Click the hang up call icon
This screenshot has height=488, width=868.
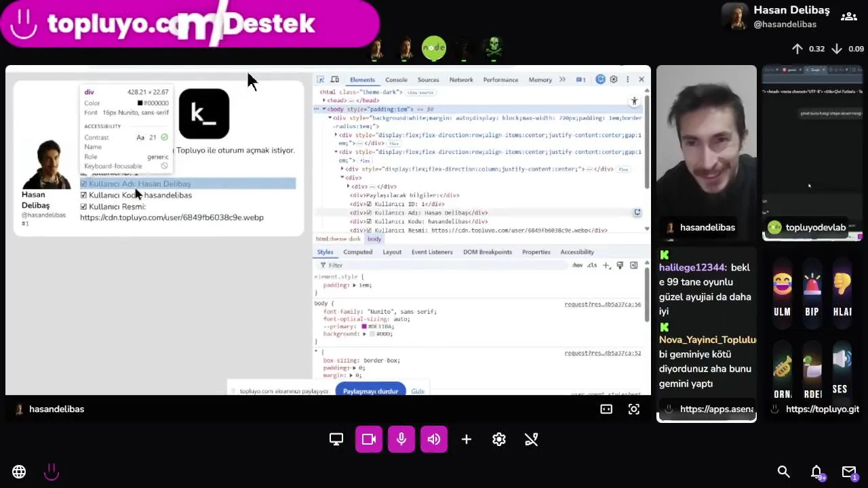pyautogui.click(x=532, y=439)
